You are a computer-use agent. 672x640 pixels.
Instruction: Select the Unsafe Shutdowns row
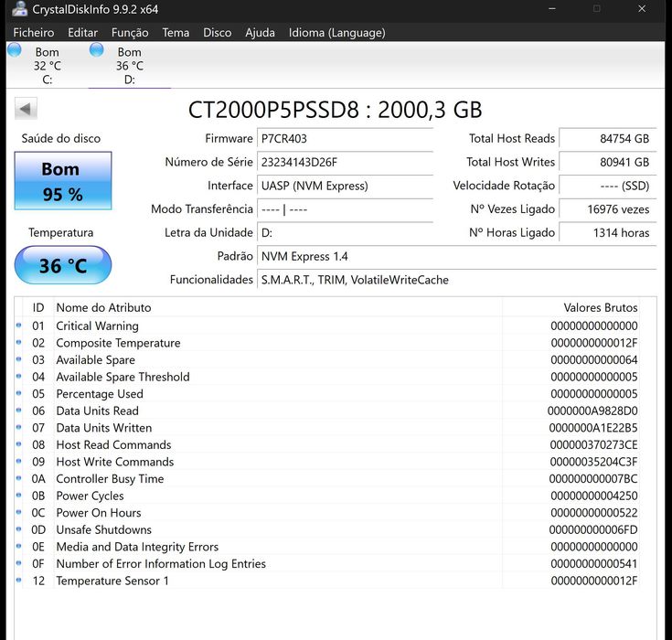(x=327, y=530)
